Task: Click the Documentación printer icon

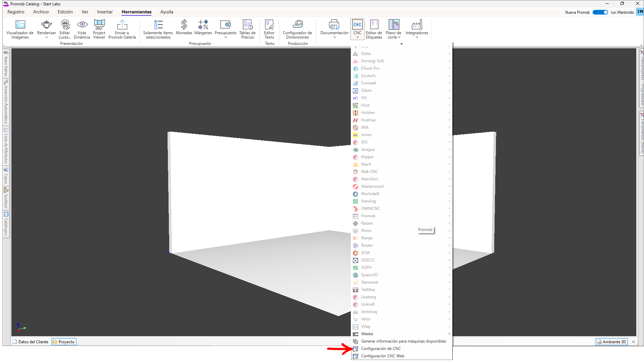Action: point(334,24)
